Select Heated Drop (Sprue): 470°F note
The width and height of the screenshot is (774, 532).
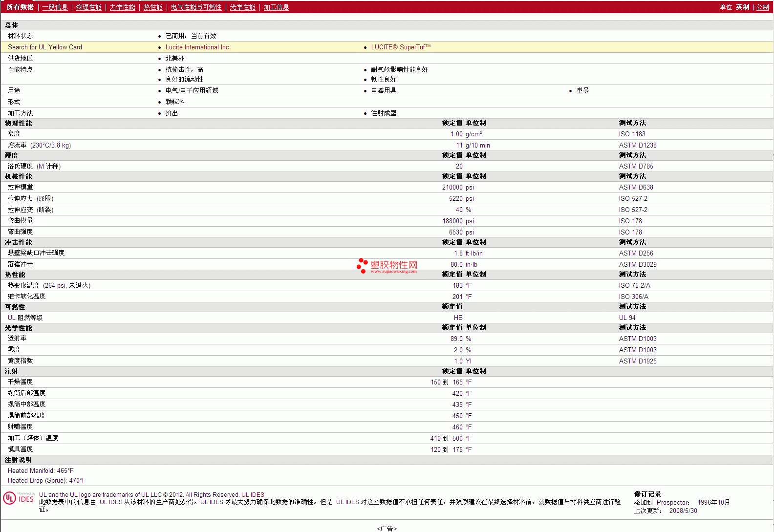(x=46, y=480)
